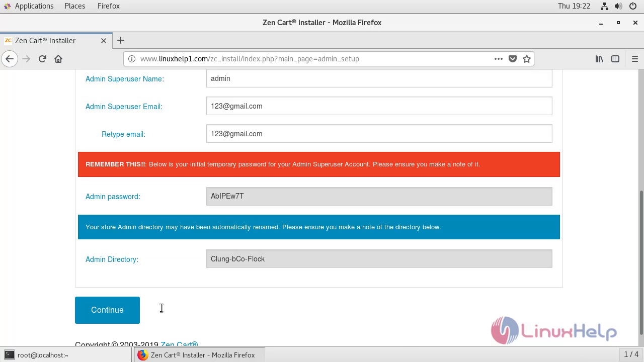Toggle the sidebar view icon
This screenshot has width=644, height=362.
click(615, 59)
